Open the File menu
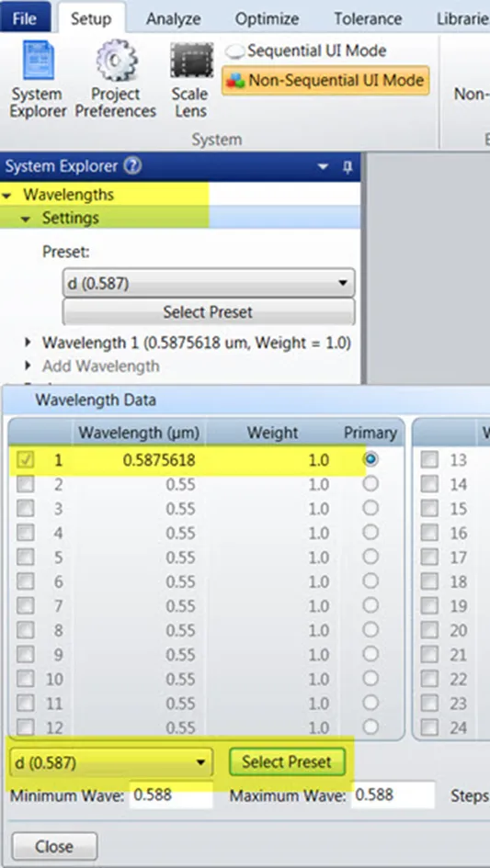The height and width of the screenshot is (868, 490). pos(25,18)
